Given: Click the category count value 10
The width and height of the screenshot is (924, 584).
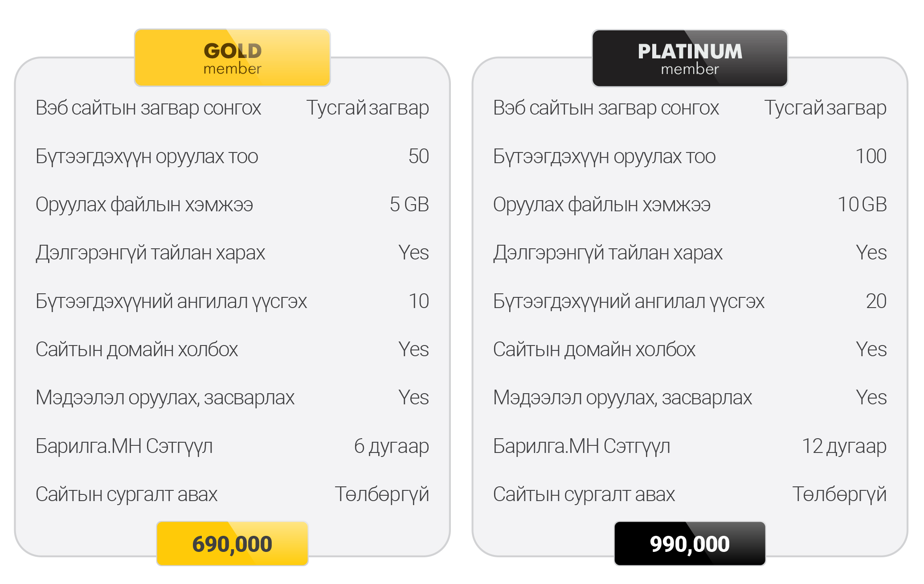Looking at the screenshot, I should click(419, 301).
